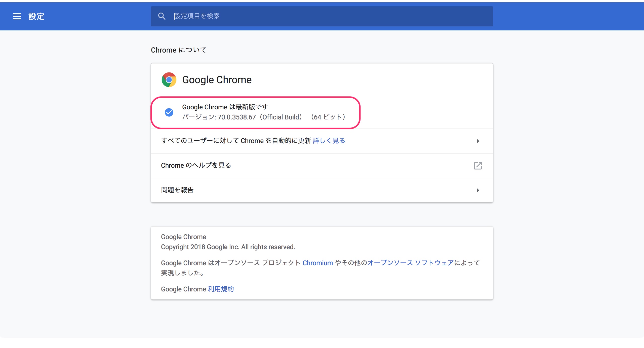Focus the 設定項目を検索 search field

pyautogui.click(x=322, y=16)
